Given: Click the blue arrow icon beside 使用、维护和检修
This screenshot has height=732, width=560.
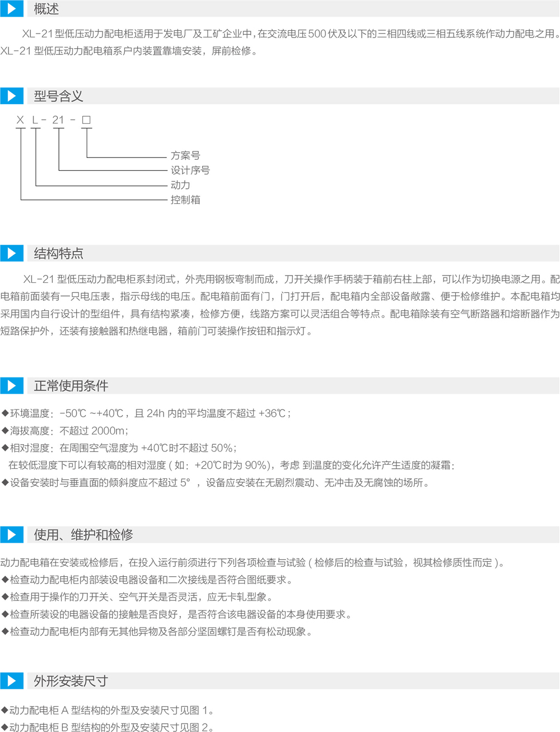Looking at the screenshot, I should click(x=11, y=535).
